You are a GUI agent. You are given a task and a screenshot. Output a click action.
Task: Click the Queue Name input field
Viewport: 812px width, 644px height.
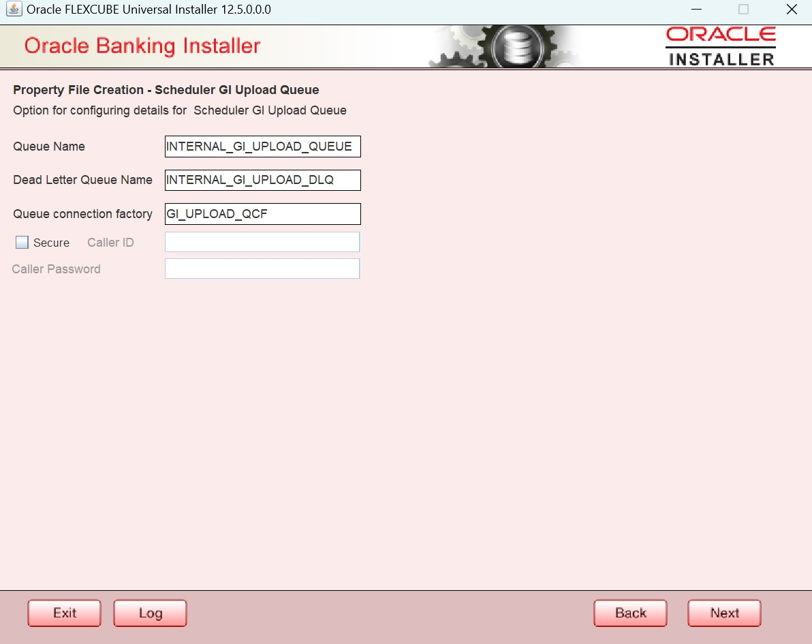coord(262,147)
